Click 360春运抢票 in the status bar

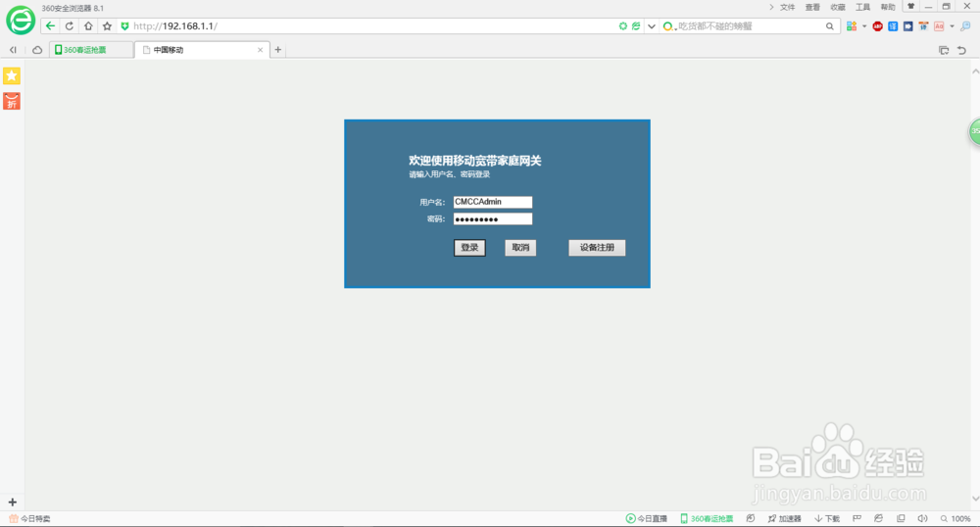(707, 518)
